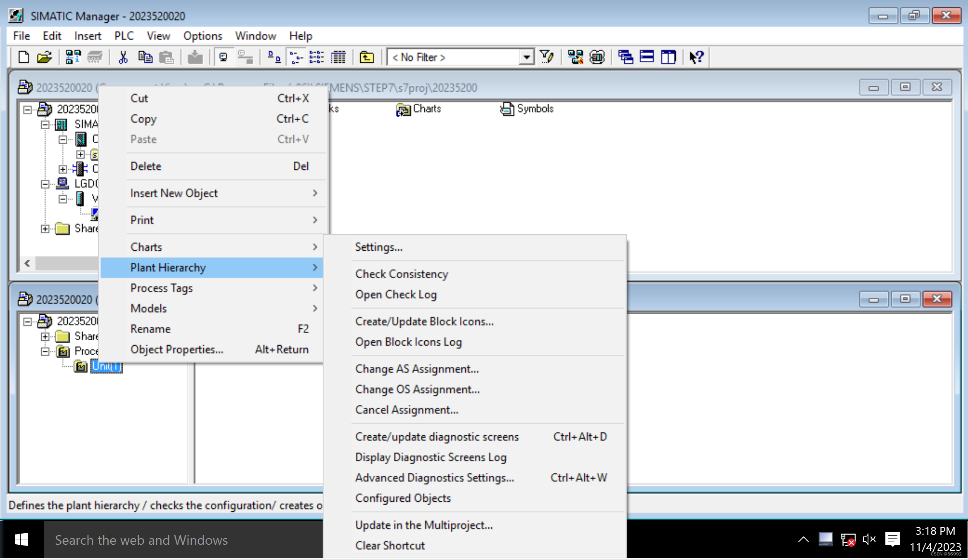The width and height of the screenshot is (968, 560).
Task: Click the Copy toolbar icon
Action: 145,57
